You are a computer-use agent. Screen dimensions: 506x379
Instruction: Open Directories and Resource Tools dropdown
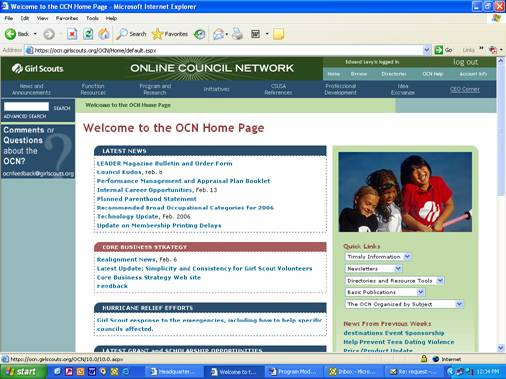394,281
